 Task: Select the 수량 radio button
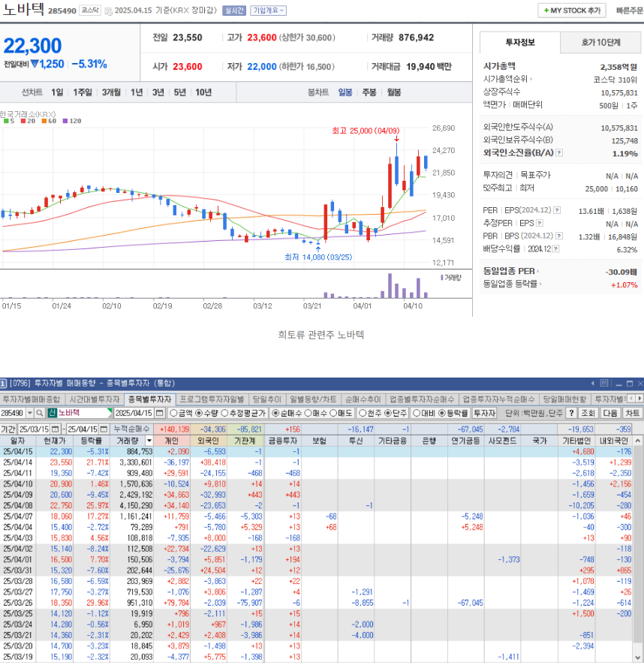(199, 413)
